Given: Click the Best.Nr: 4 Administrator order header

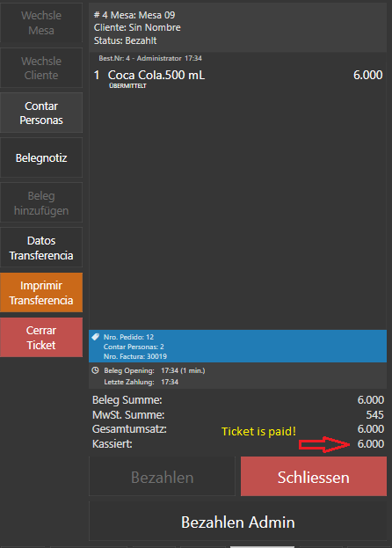Looking at the screenshot, I should click(x=150, y=58).
